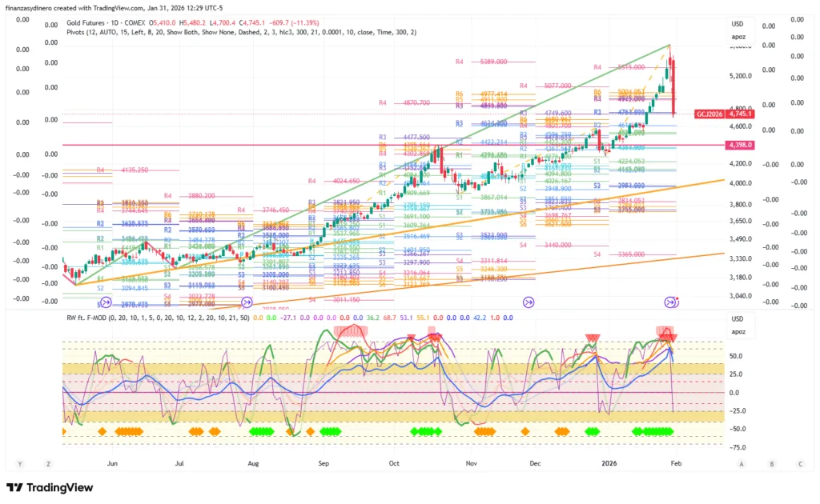Click the 2026 label on the time axis
The height and width of the screenshot is (504, 820).
tap(609, 463)
